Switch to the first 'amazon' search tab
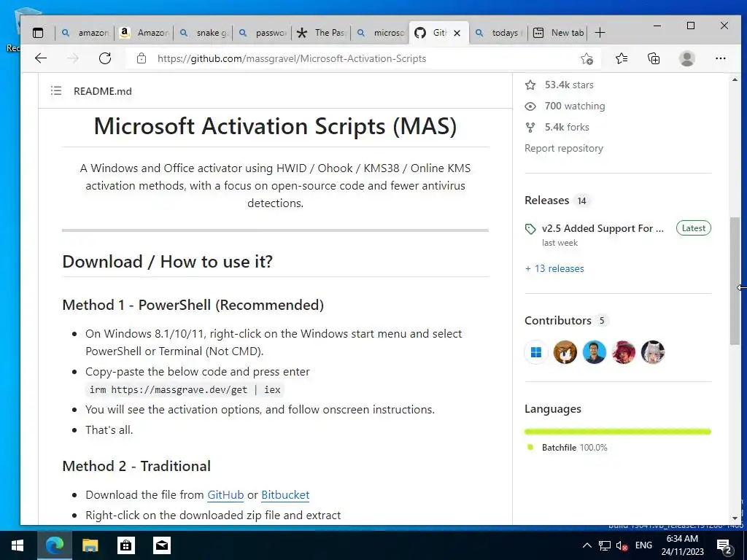This screenshot has height=560, width=747. pos(86,33)
